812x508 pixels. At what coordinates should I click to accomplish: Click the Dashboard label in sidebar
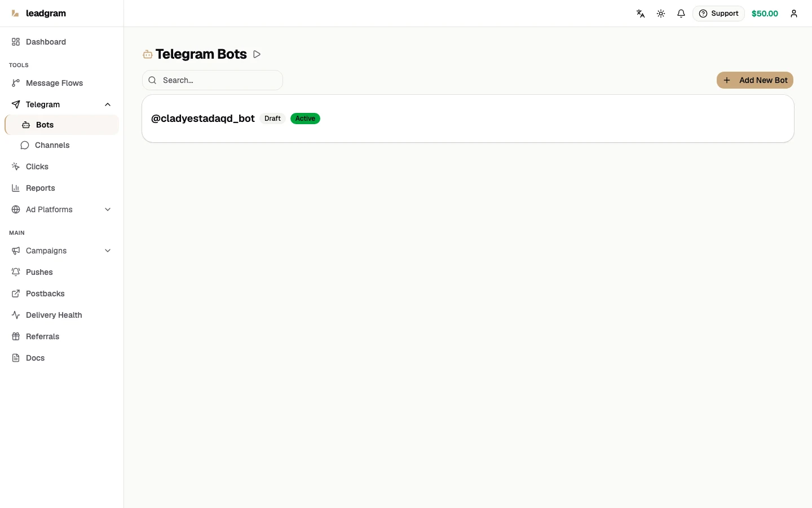point(46,42)
